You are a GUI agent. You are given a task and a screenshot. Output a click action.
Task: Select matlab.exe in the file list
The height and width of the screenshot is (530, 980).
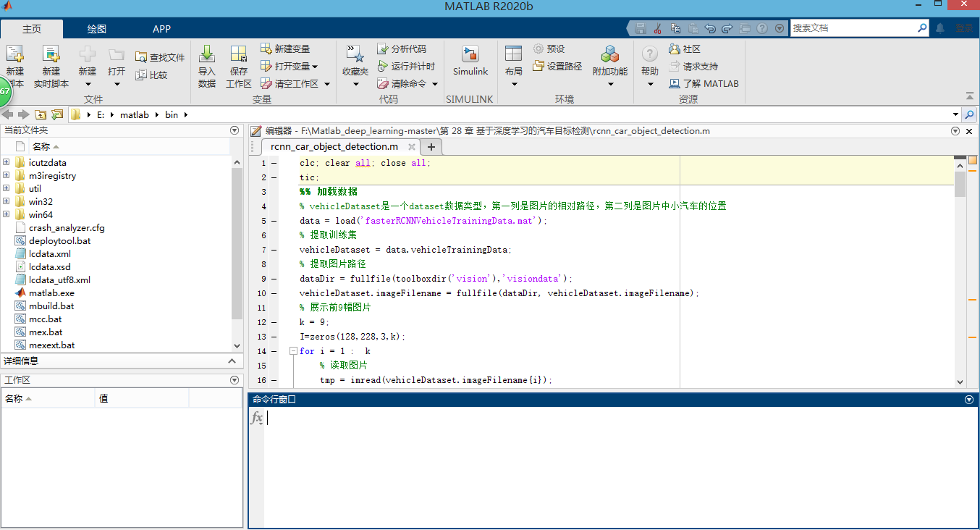coord(51,293)
